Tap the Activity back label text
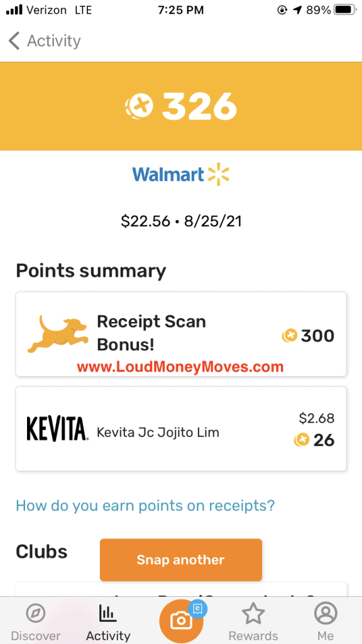Screen dimensions: 362x644 click(x=54, y=41)
